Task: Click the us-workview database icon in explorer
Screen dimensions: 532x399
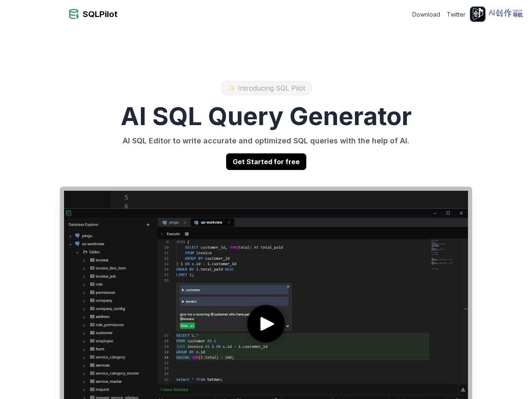Action: pyautogui.click(x=77, y=244)
